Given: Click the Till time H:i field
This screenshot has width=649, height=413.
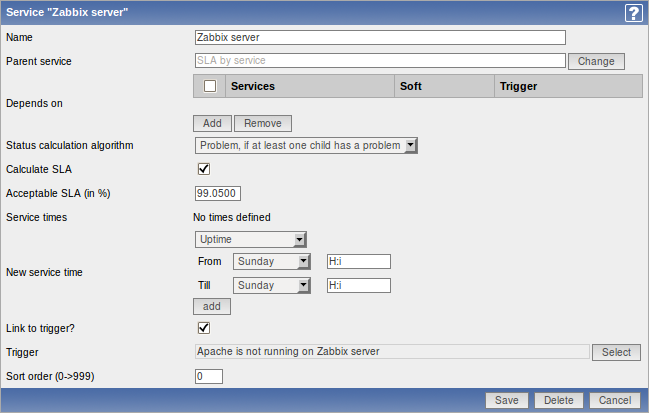Looking at the screenshot, I should [x=359, y=286].
